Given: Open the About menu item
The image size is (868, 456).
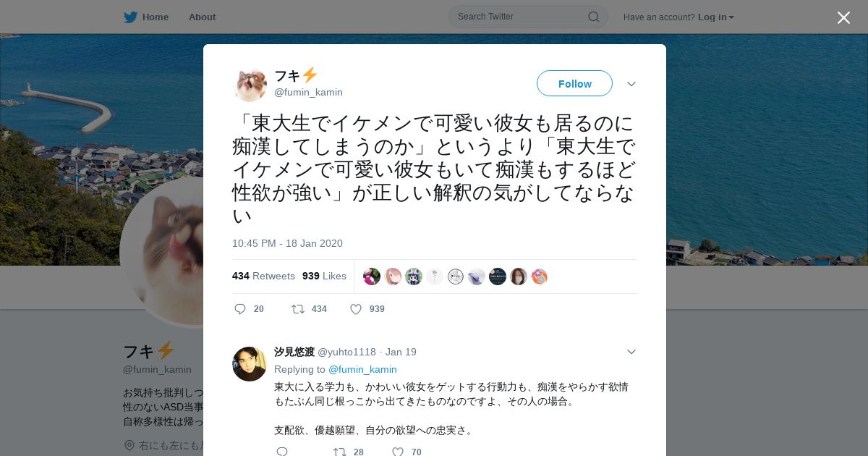Looking at the screenshot, I should pyautogui.click(x=202, y=17).
